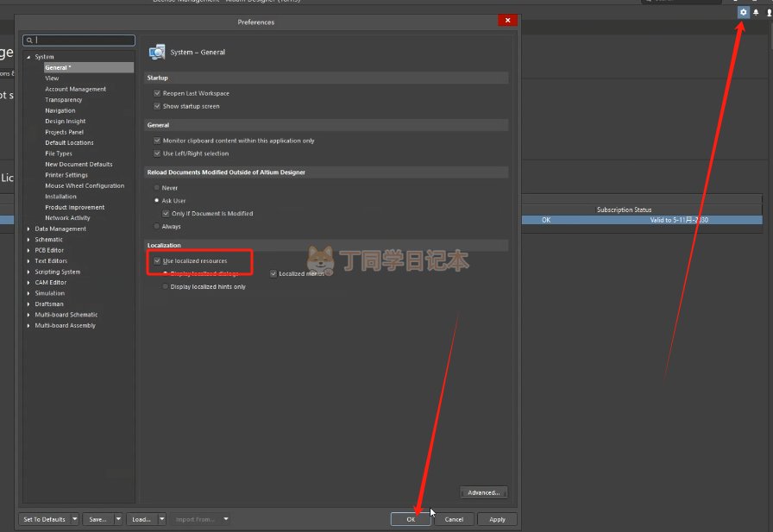Open Product Improvement preferences page
This screenshot has height=532, width=773.
point(74,208)
